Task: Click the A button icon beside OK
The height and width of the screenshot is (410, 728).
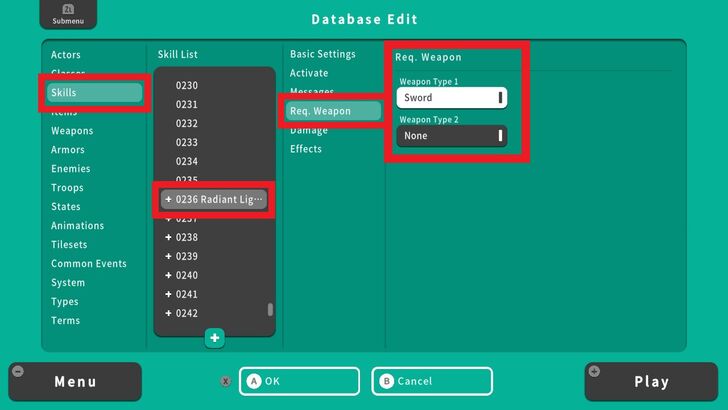Action: pos(253,381)
